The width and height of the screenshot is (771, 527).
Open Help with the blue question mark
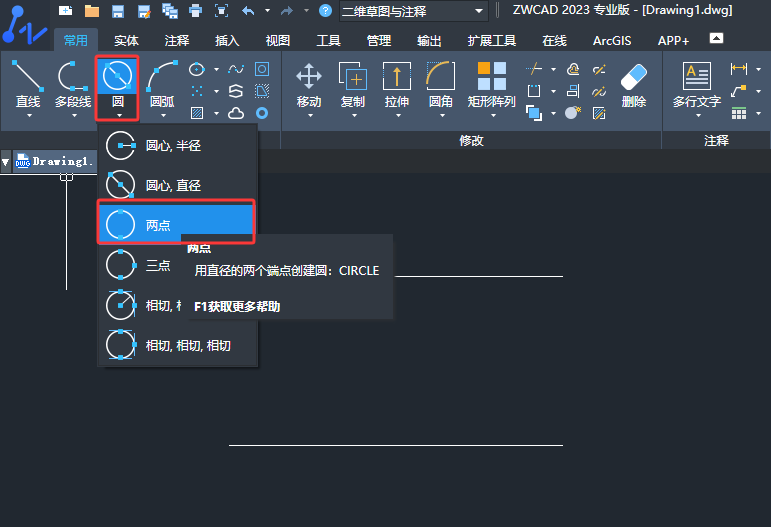click(x=325, y=10)
